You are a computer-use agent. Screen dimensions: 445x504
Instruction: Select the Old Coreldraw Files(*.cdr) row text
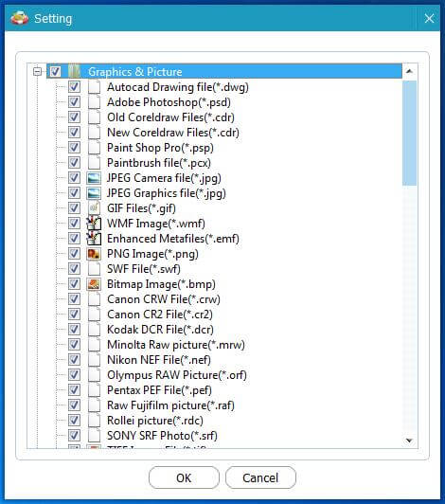point(170,117)
